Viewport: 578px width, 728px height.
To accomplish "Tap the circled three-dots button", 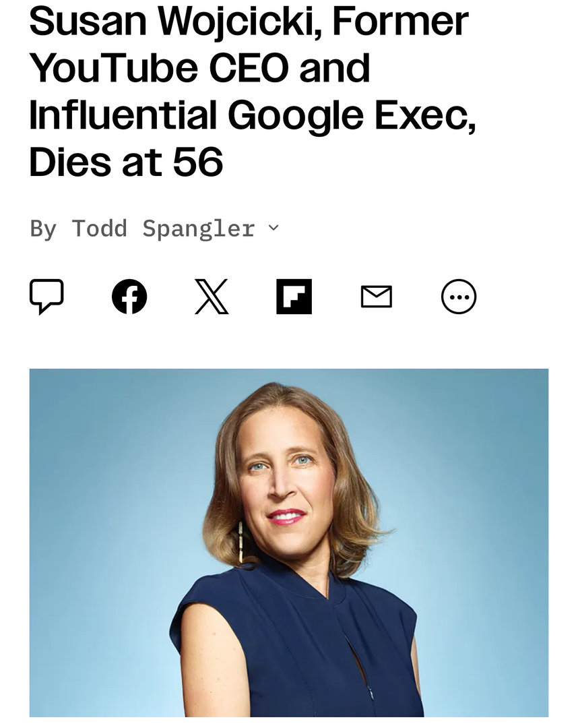I will point(459,297).
